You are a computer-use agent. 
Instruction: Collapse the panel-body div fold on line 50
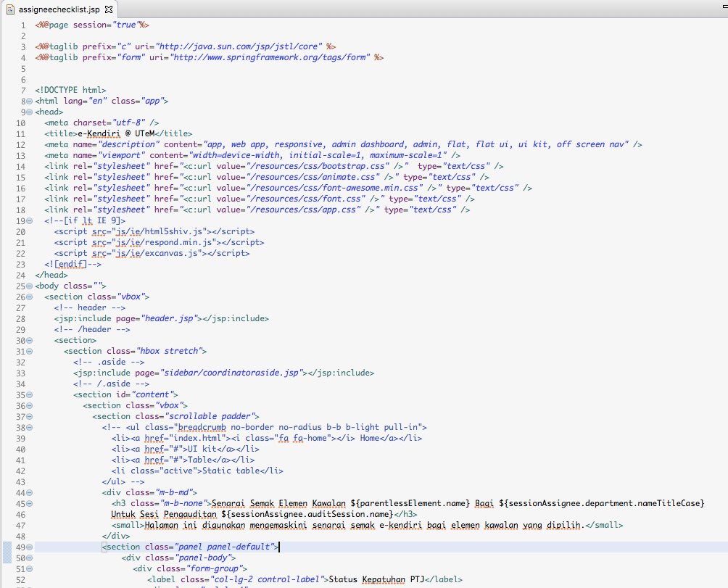tap(30, 558)
